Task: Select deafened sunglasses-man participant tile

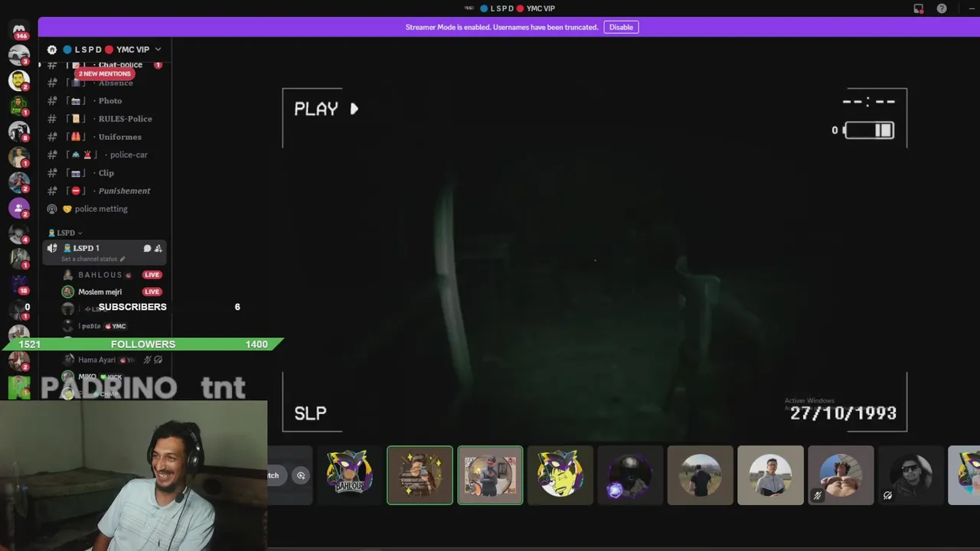Action: tap(911, 475)
